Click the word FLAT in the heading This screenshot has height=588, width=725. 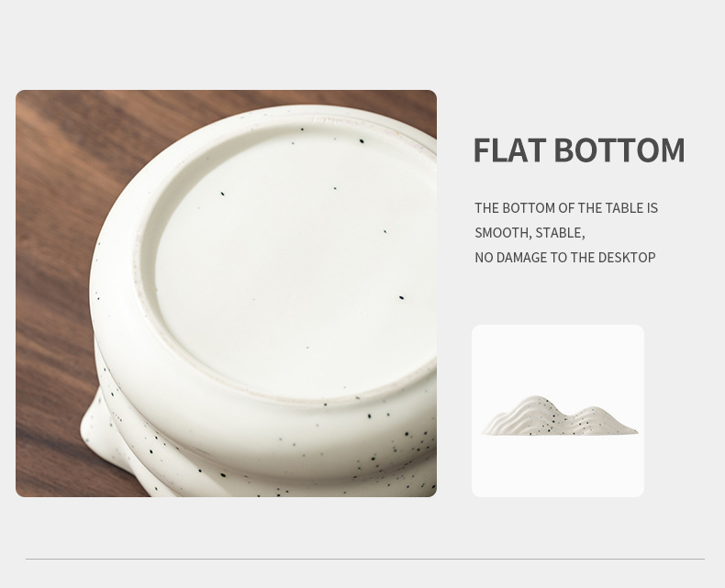509,150
